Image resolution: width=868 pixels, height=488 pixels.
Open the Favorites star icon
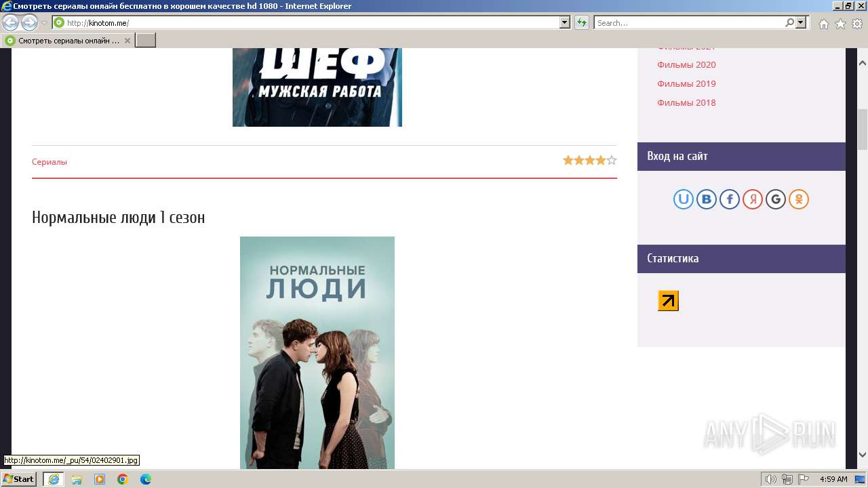[x=840, y=24]
